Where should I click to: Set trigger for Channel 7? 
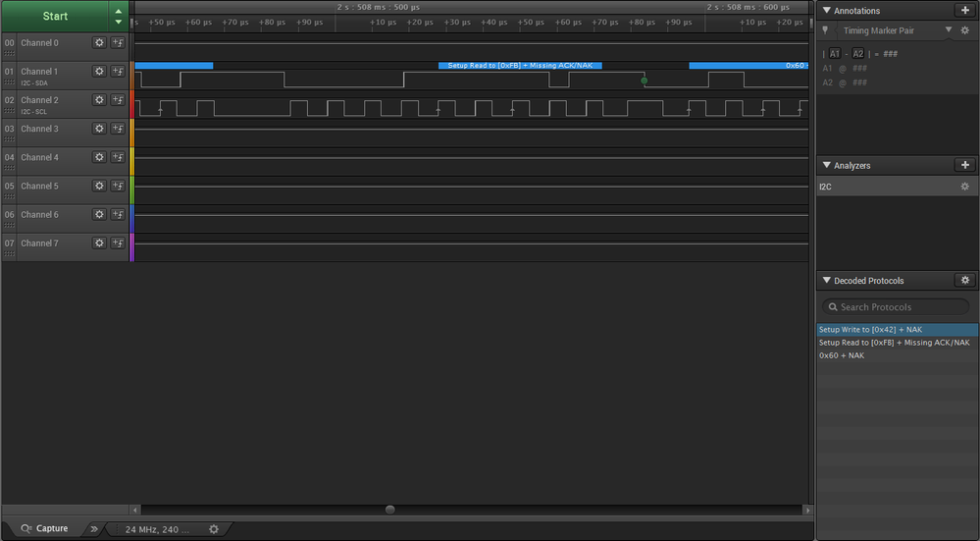coord(118,243)
